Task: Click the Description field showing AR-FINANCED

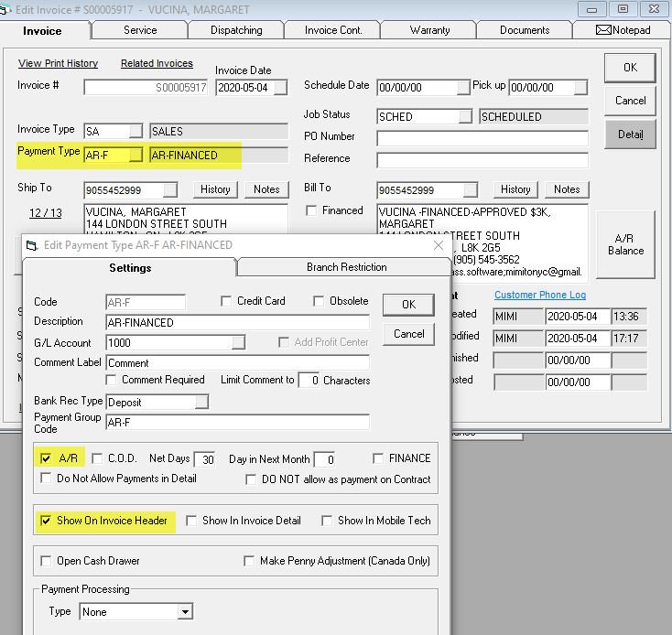Action: pos(237,322)
